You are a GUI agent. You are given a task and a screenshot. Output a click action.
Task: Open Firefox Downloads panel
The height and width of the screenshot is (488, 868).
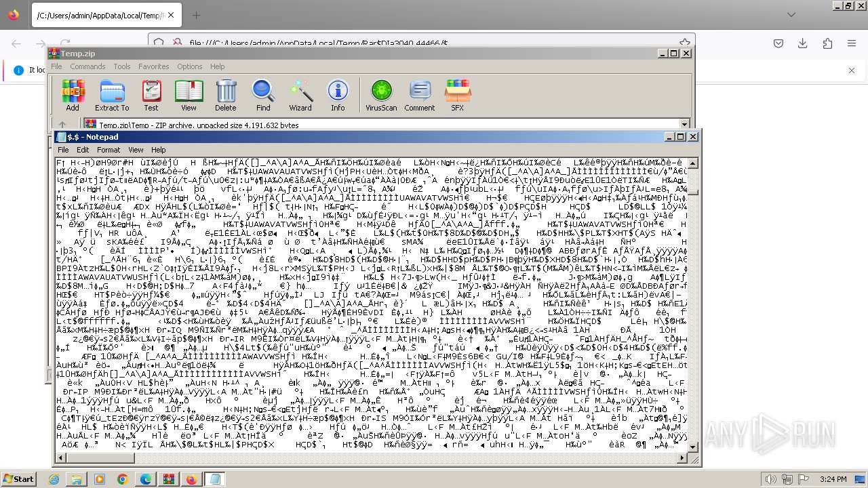coord(803,43)
